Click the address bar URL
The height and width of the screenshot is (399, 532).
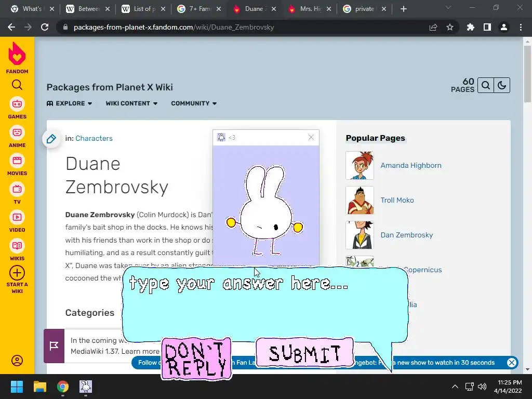point(174,27)
